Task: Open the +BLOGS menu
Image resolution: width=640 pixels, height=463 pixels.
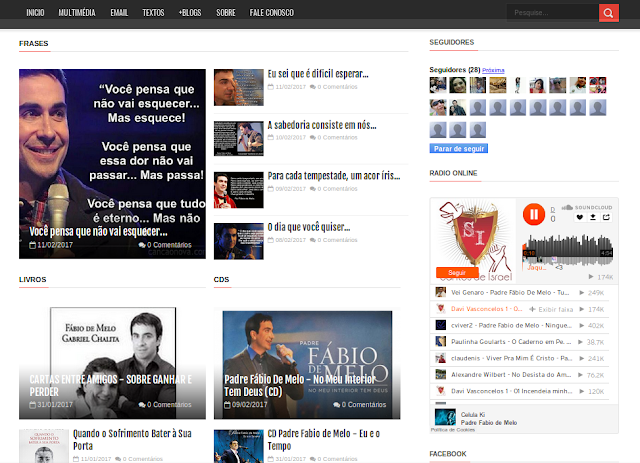Action: click(x=190, y=13)
